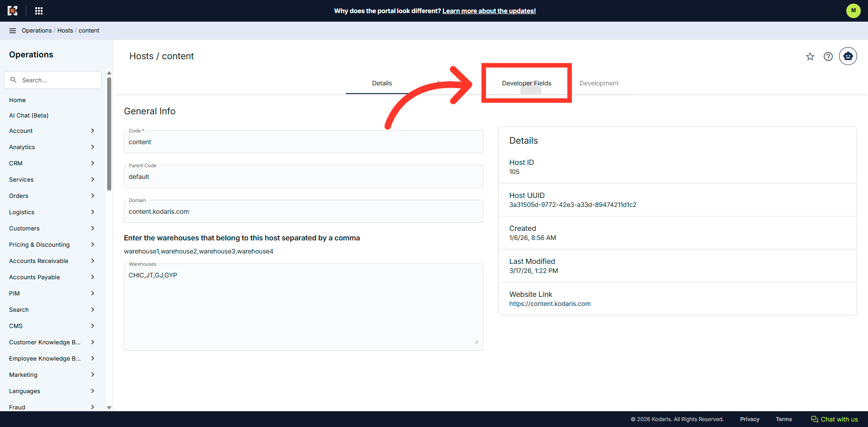Expand the Account menu chevron
The width and height of the screenshot is (868, 427).
click(x=92, y=131)
